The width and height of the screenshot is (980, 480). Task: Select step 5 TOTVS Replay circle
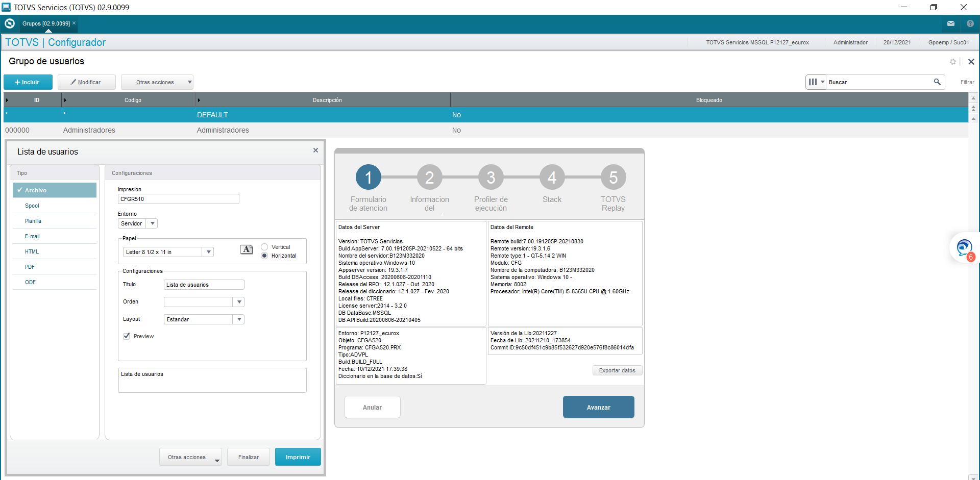pyautogui.click(x=614, y=177)
